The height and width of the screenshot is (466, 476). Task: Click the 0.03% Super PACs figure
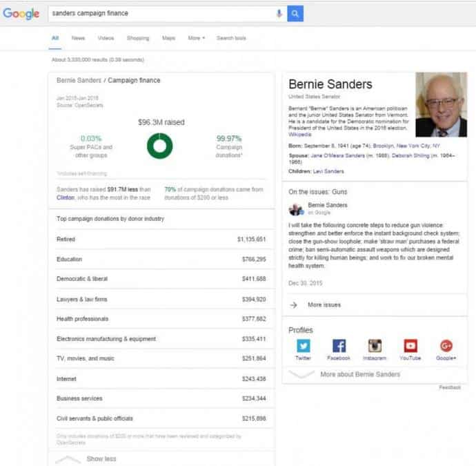pyautogui.click(x=91, y=139)
